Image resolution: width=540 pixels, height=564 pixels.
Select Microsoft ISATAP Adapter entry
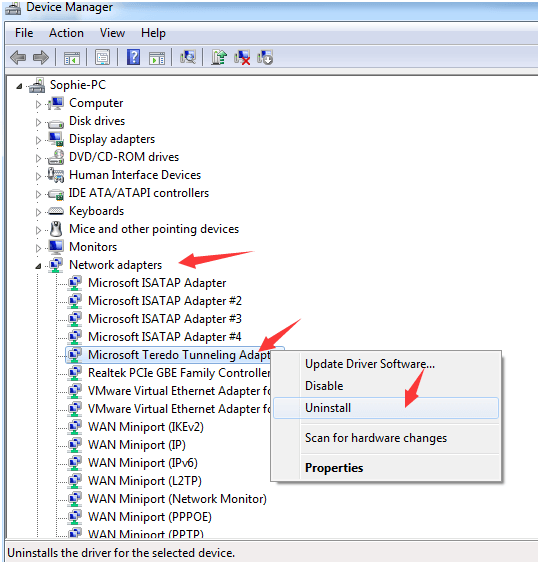tap(157, 283)
